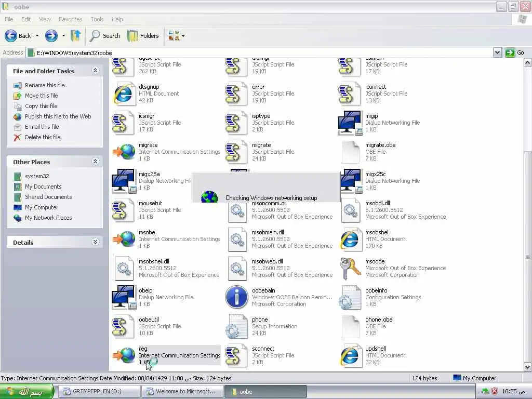Image resolution: width=532 pixels, height=399 pixels.
Task: Select msobe Internet Communication Settings icon
Action: [x=124, y=239]
